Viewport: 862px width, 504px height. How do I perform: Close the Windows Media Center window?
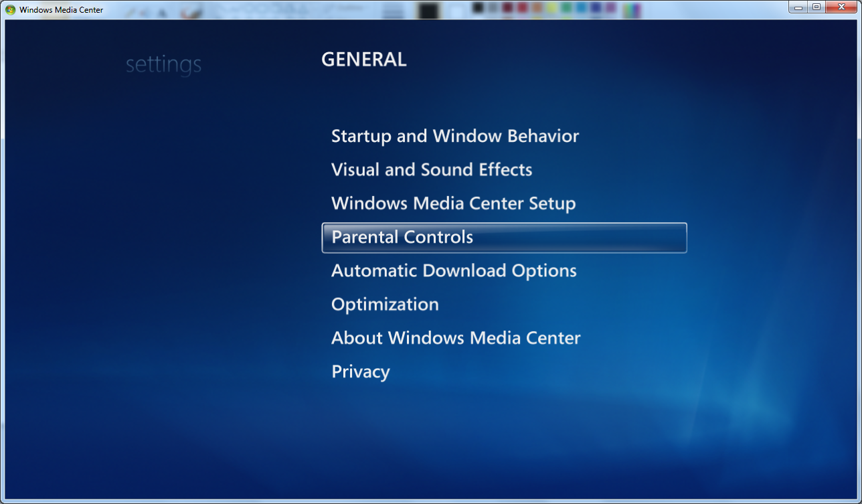coord(841,7)
